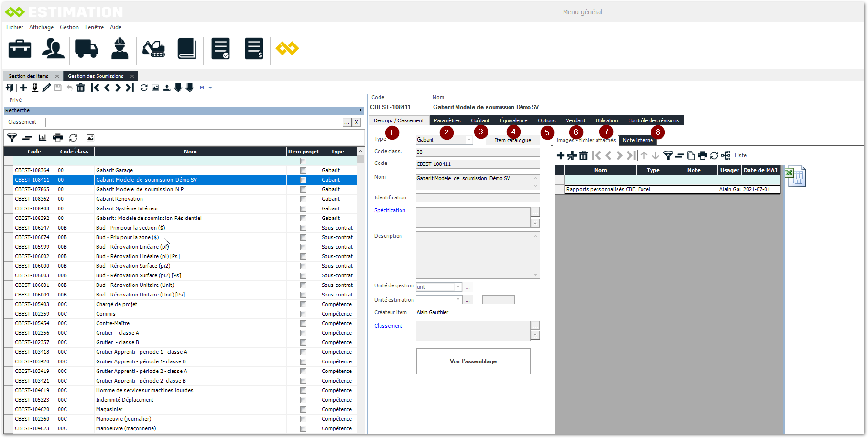
Task: Open the Gestion menu
Action: (x=69, y=27)
